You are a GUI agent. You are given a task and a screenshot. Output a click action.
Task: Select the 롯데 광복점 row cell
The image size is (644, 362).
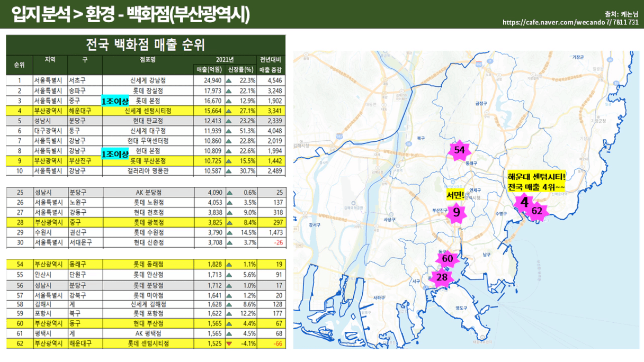[148, 222]
